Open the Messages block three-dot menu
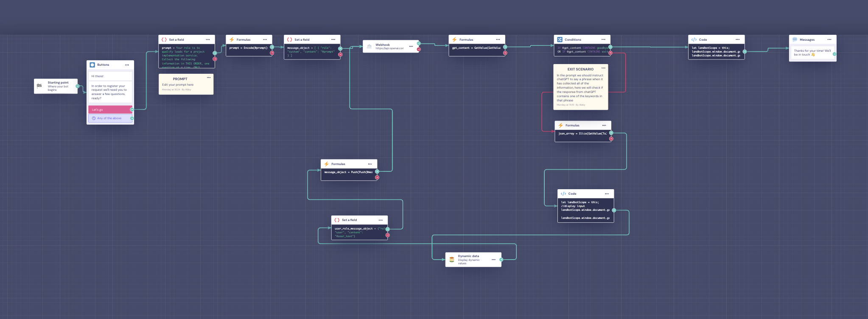The image size is (868, 319). (x=829, y=39)
